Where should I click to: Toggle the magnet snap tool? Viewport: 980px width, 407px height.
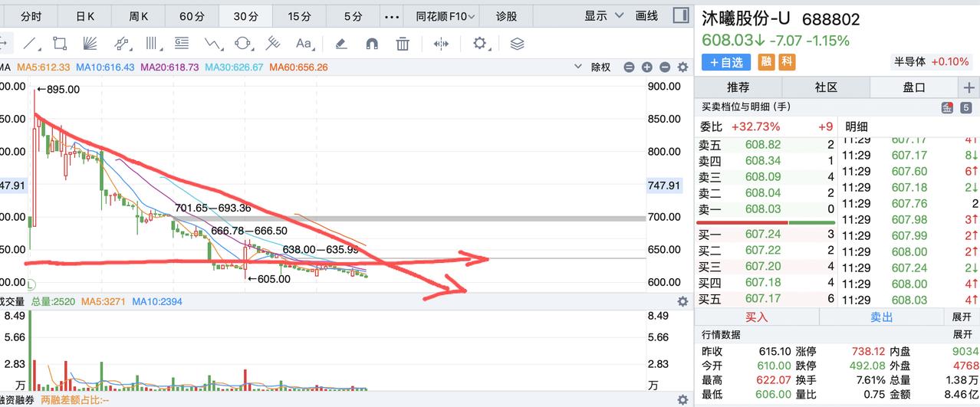(x=372, y=44)
